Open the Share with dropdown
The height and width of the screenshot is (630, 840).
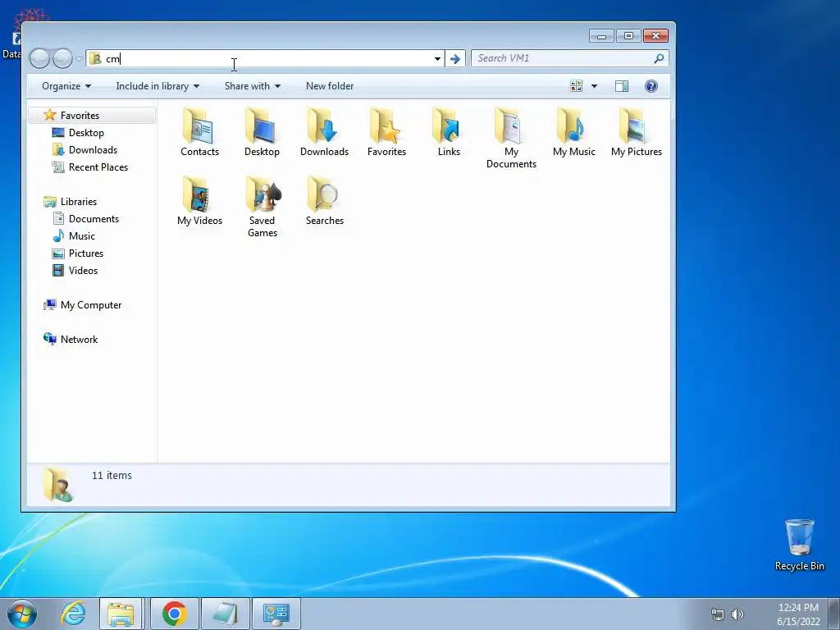point(253,86)
